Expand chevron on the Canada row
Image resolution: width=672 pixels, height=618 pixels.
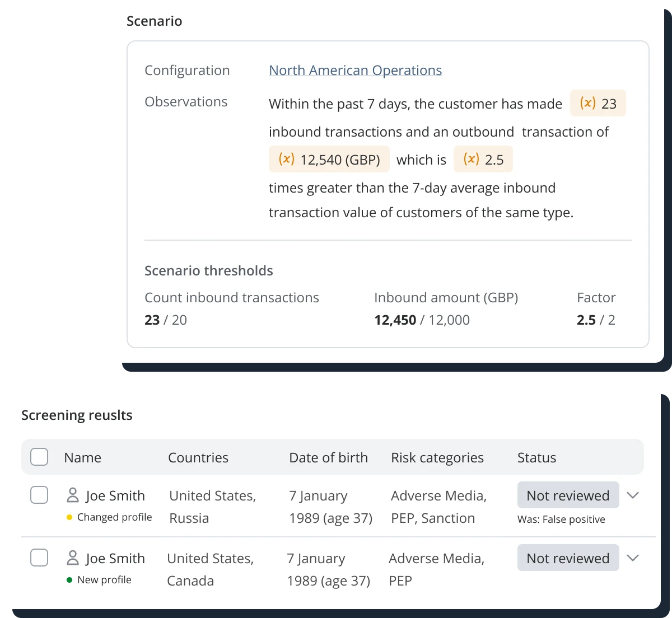tap(633, 558)
